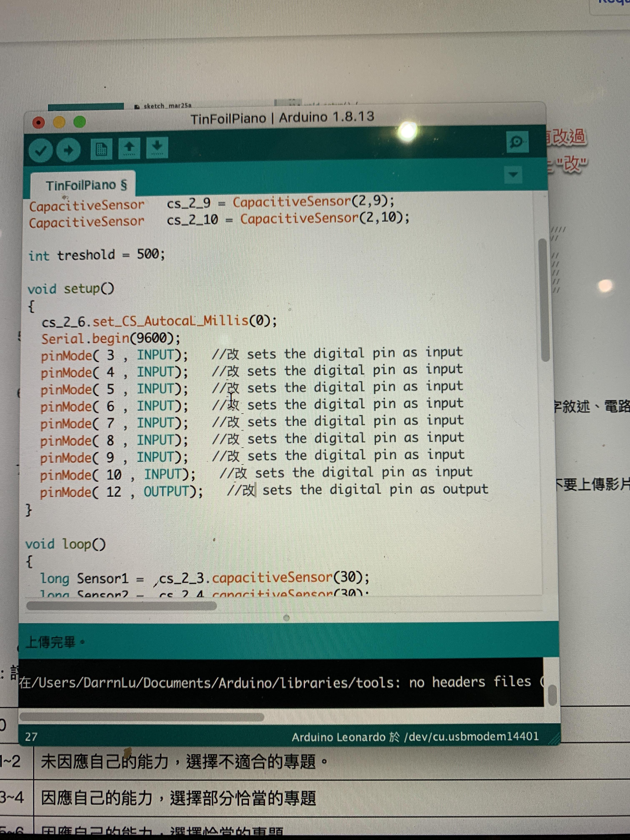Open a sketch with the Open arrow icon

pos(129,148)
